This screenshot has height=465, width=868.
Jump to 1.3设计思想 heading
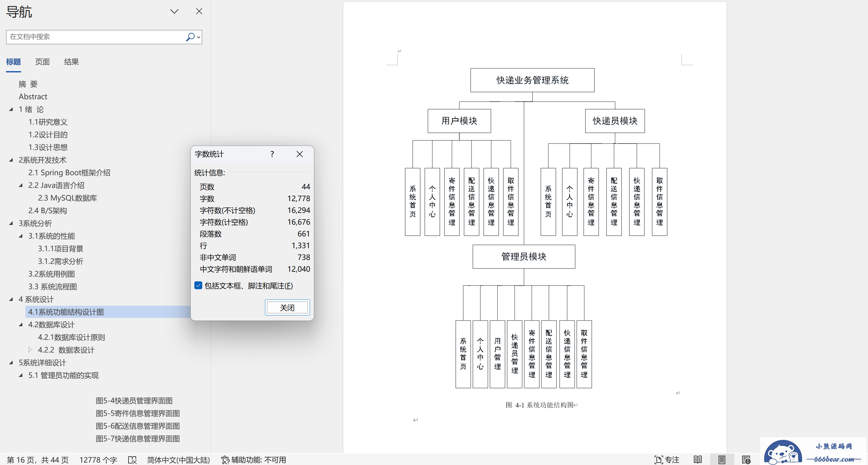48,147
